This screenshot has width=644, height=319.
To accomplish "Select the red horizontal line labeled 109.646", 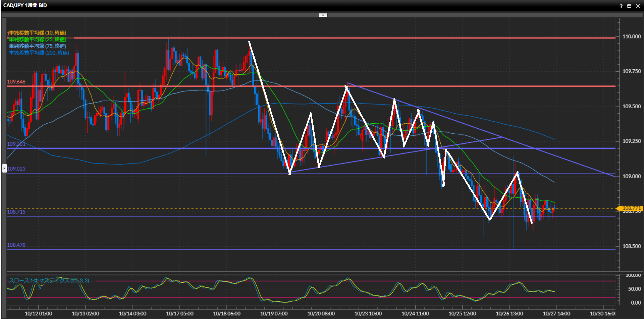I will point(16,82).
